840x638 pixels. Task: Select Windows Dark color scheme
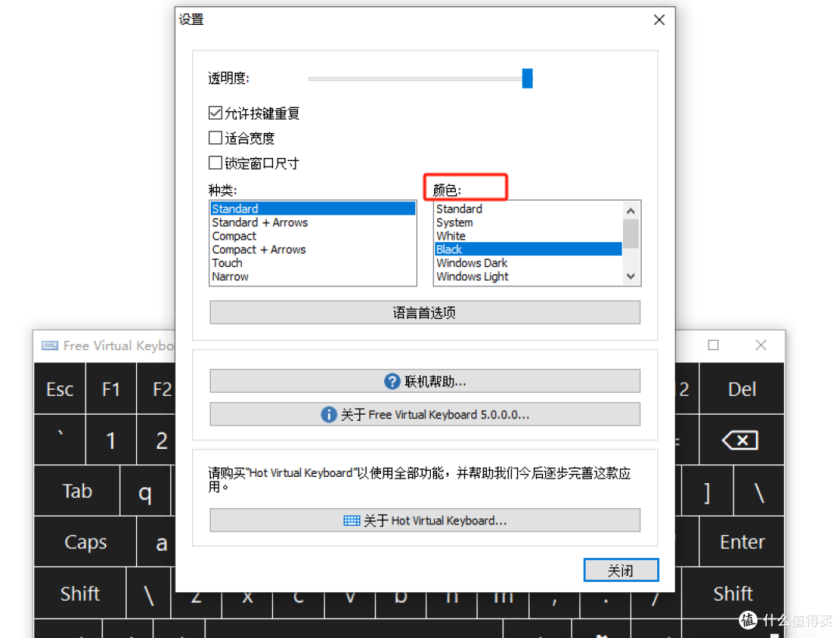coord(528,263)
